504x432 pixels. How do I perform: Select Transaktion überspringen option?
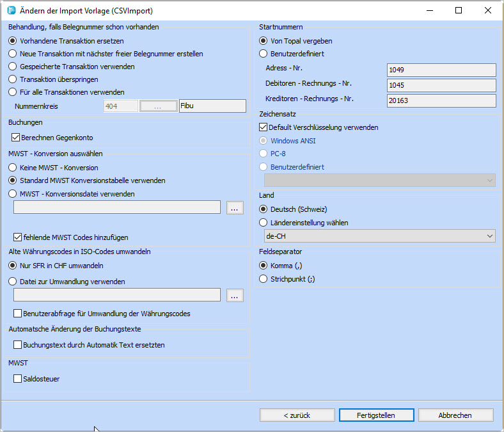click(12, 79)
